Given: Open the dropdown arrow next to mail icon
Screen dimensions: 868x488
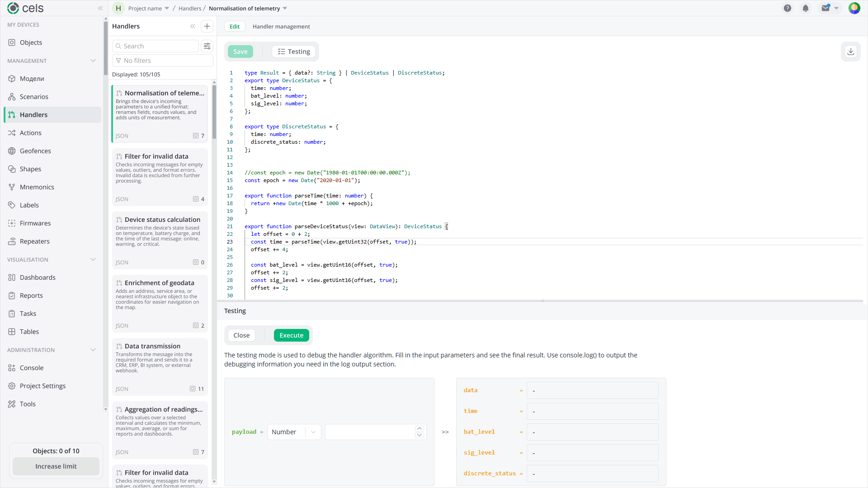Looking at the screenshot, I should coord(836,8).
